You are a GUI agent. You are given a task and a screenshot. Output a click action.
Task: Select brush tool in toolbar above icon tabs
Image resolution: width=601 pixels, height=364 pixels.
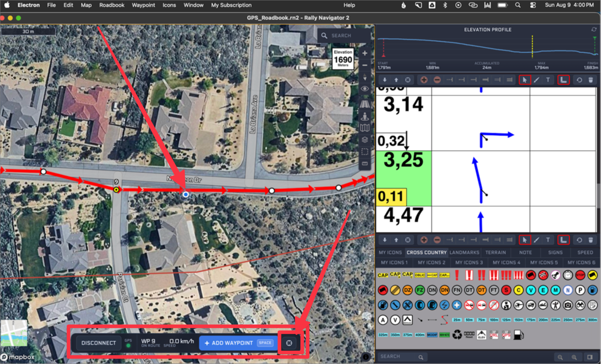pyautogui.click(x=537, y=240)
